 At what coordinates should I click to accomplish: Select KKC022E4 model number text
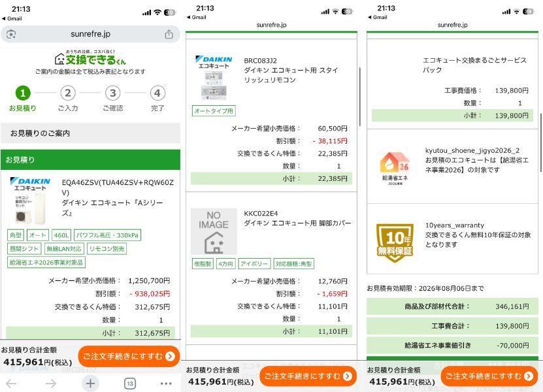tap(261, 214)
